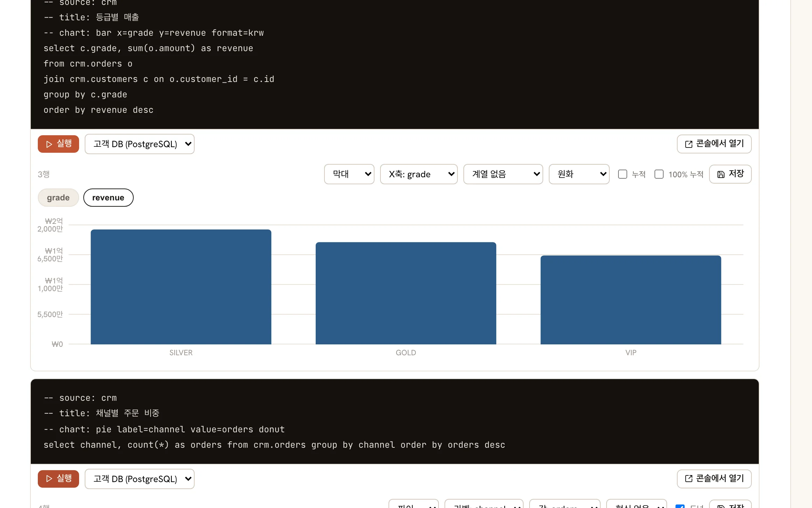Viewport: 812px width, 508px height.
Task: Open 고객 DB (PostgreSQL) dropdown for the grade revenue query
Action: click(x=139, y=144)
